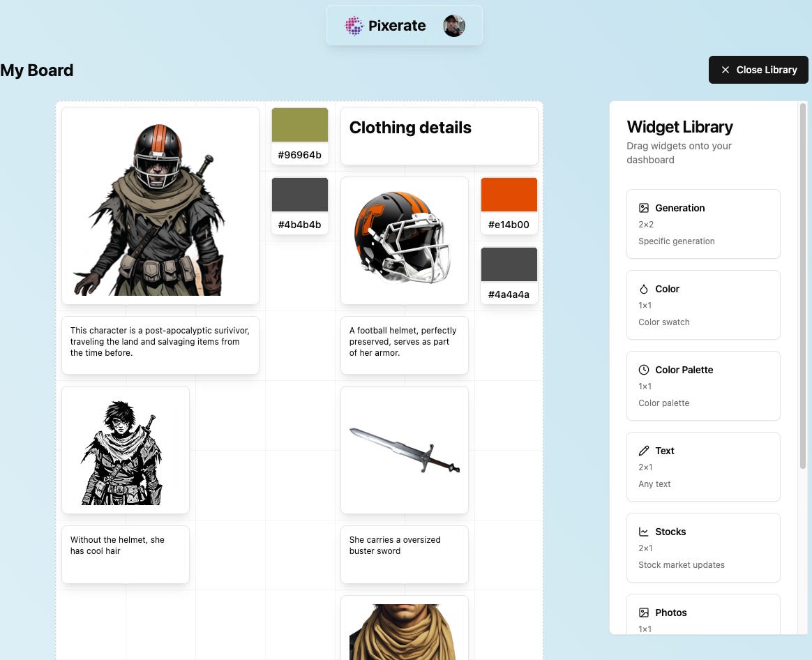Click the Text widget pencil icon
812x660 pixels.
(644, 451)
